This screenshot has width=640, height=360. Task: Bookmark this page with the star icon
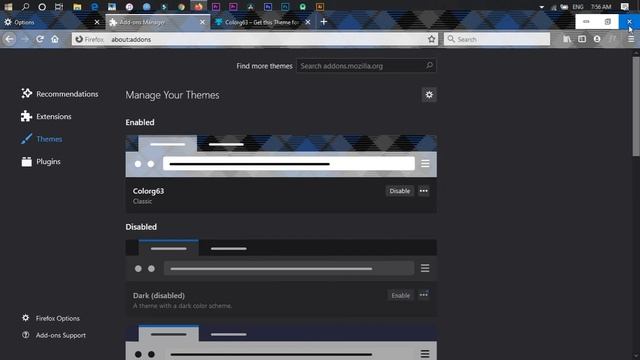click(431, 39)
